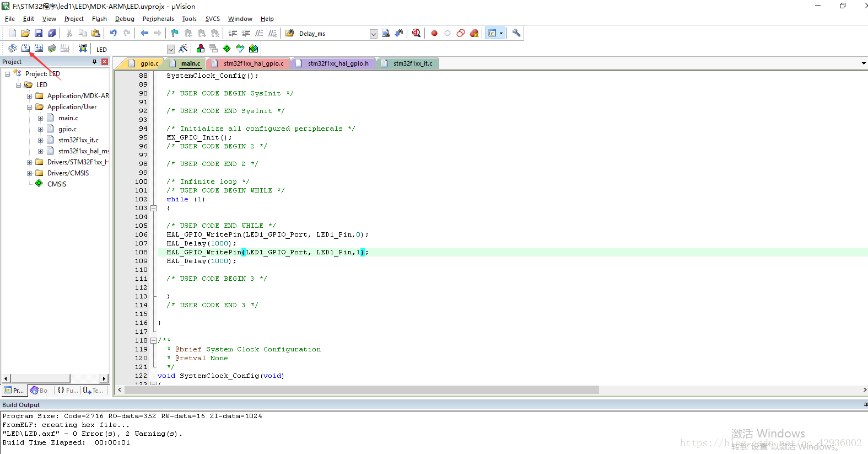This screenshot has height=454, width=868.
Task: Switch to the stm32f1xx_hal_gpio.h tab
Action: coord(337,63)
